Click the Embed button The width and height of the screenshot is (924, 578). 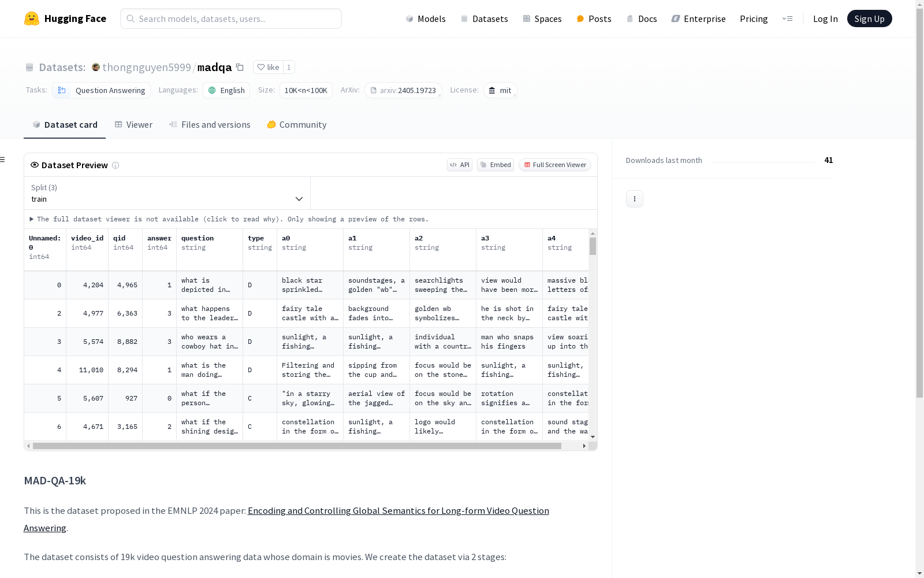click(x=495, y=165)
